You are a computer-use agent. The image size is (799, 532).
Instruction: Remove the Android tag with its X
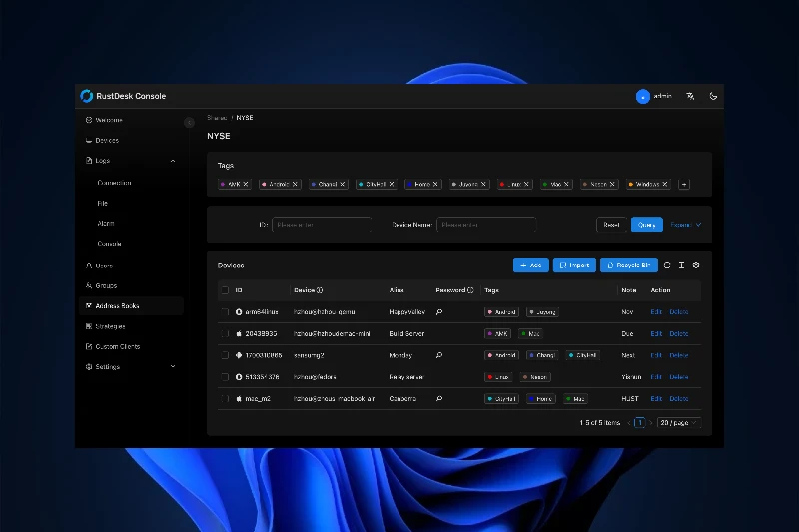tap(295, 184)
